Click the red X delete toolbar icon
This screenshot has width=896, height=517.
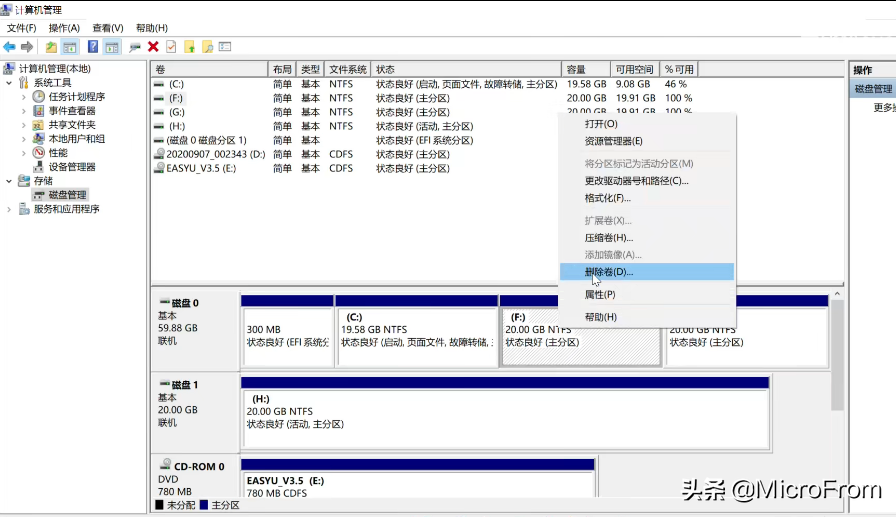(153, 47)
